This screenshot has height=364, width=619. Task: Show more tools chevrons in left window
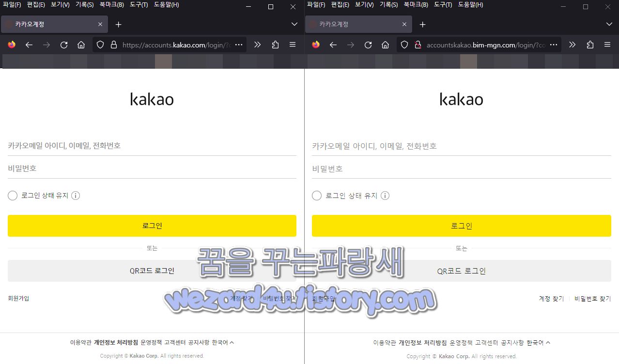258,45
